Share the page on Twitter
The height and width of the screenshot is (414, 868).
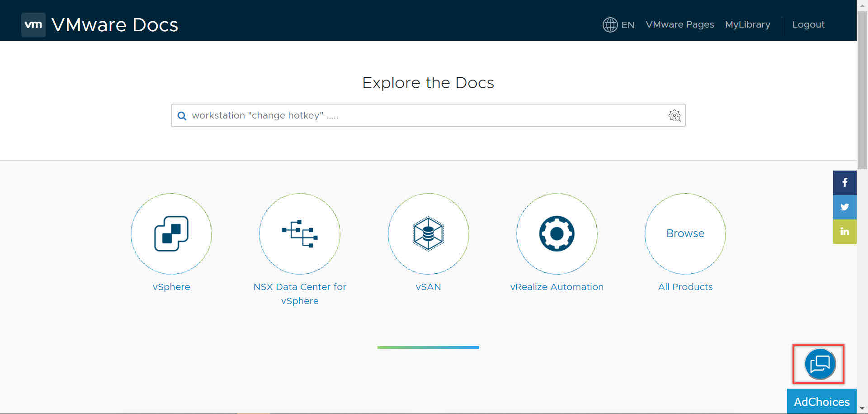[x=844, y=207]
